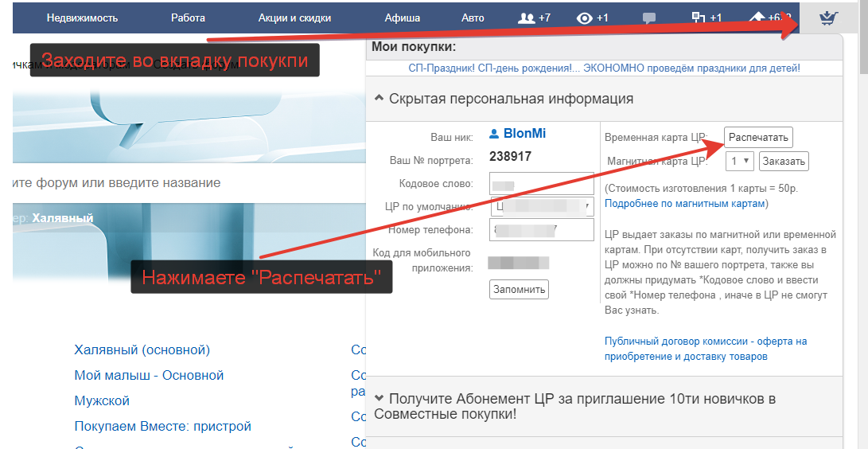Click the user icon next to BlonMi
868x449 pixels.
coord(494,134)
